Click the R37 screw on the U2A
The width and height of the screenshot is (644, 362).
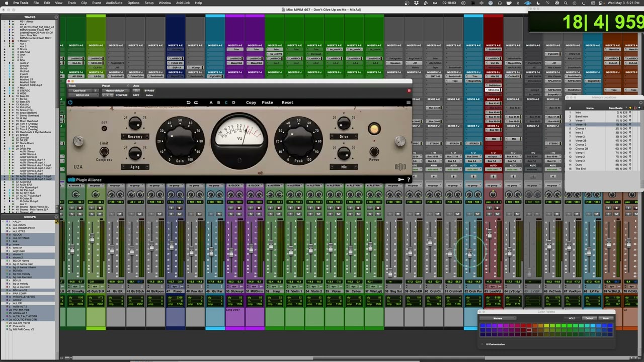(104, 128)
